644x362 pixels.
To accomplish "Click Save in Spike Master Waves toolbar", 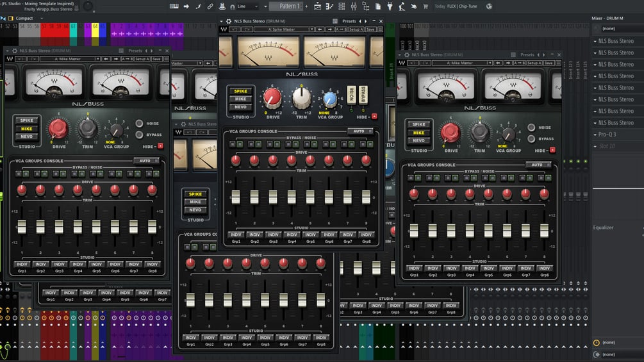I will point(370,29).
